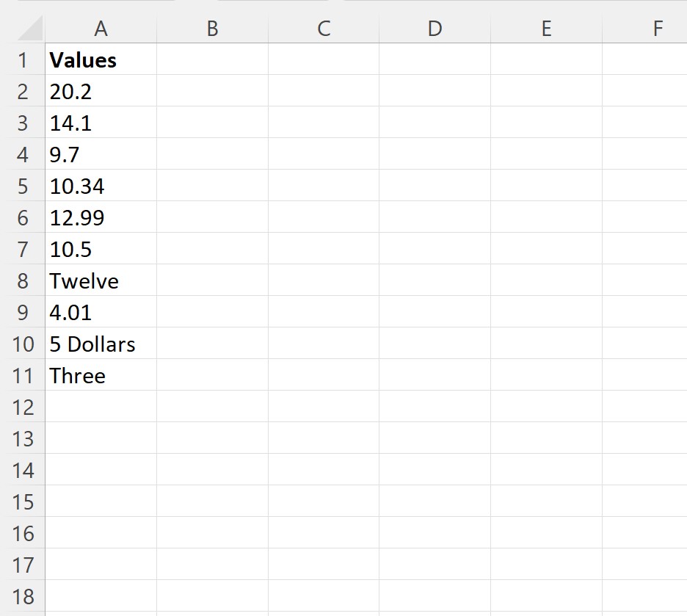Select the cell containing 14.1

(x=101, y=122)
